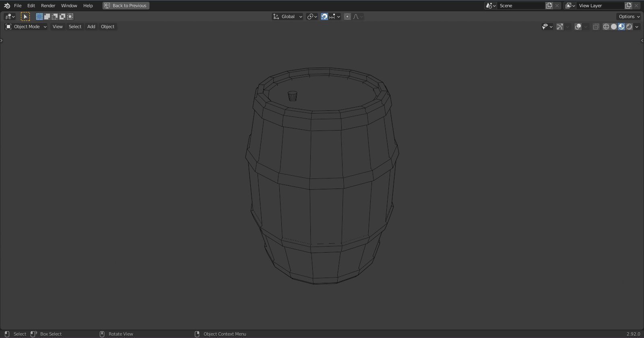Toggle viewport overlays

pos(578,27)
